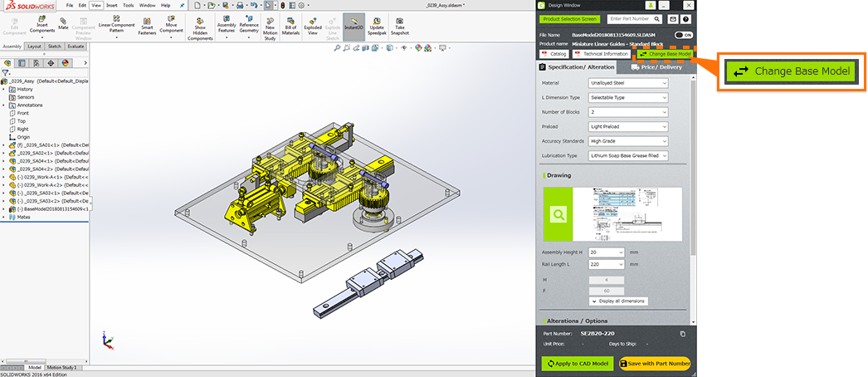Toggle the ON switch beside File Name
This screenshot has height=377, width=868.
point(685,35)
